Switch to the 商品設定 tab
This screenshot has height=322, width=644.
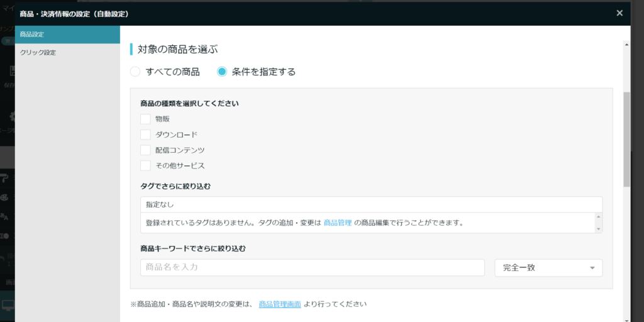coord(67,34)
